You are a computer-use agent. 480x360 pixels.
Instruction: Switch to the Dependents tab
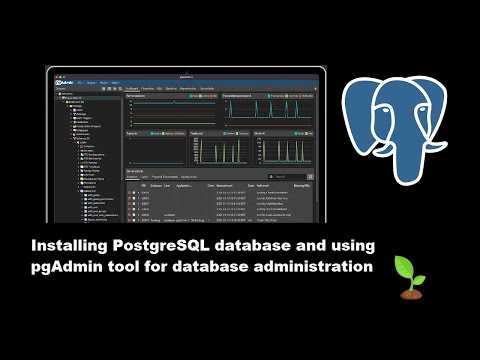click(x=207, y=89)
